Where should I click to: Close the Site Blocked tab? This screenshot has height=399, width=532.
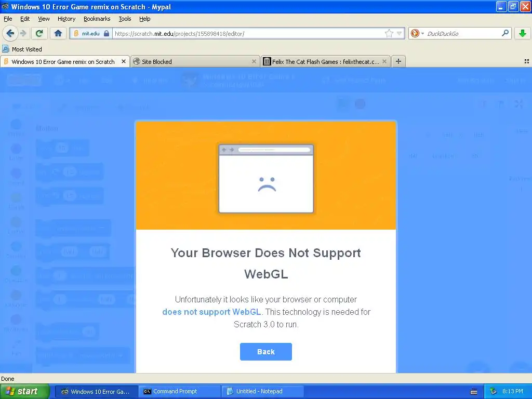tap(254, 61)
